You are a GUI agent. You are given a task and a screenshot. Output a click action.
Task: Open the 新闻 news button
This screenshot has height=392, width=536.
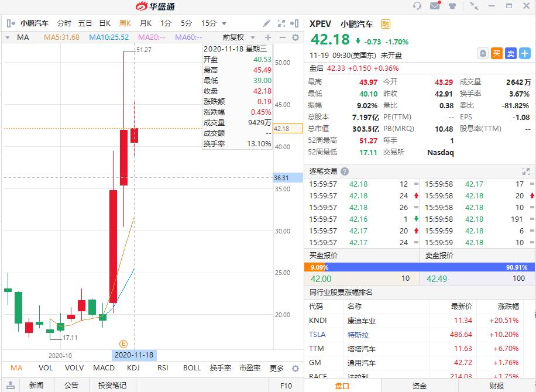[x=36, y=385]
